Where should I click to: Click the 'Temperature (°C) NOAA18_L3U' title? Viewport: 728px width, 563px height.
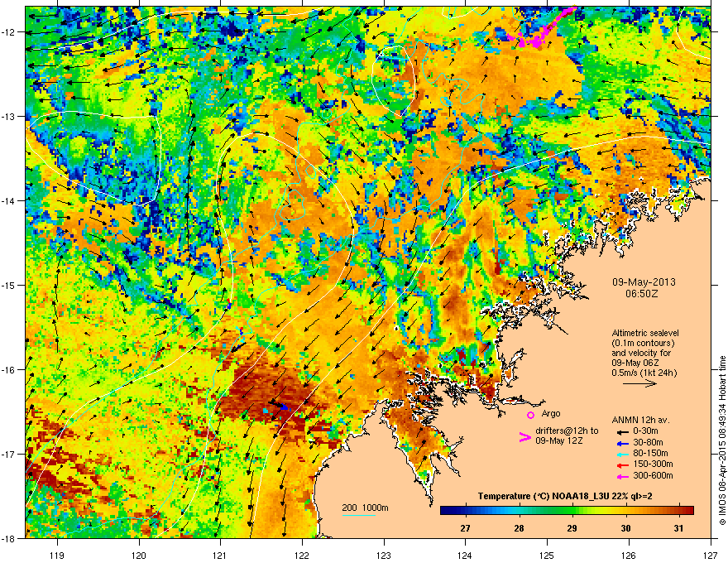tap(543, 496)
